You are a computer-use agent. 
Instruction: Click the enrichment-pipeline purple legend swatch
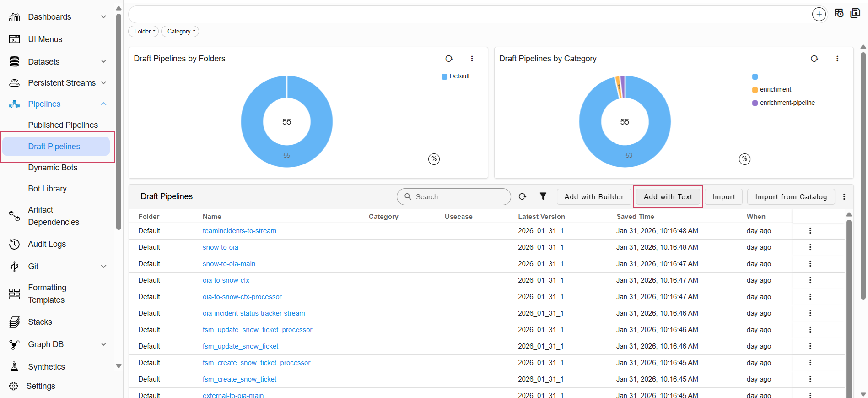pos(755,103)
